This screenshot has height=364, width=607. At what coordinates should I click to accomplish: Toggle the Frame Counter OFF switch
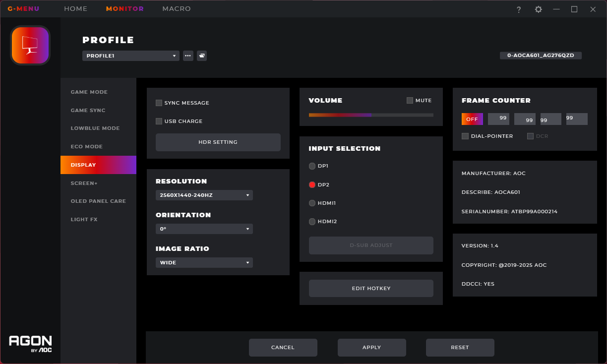pos(472,119)
